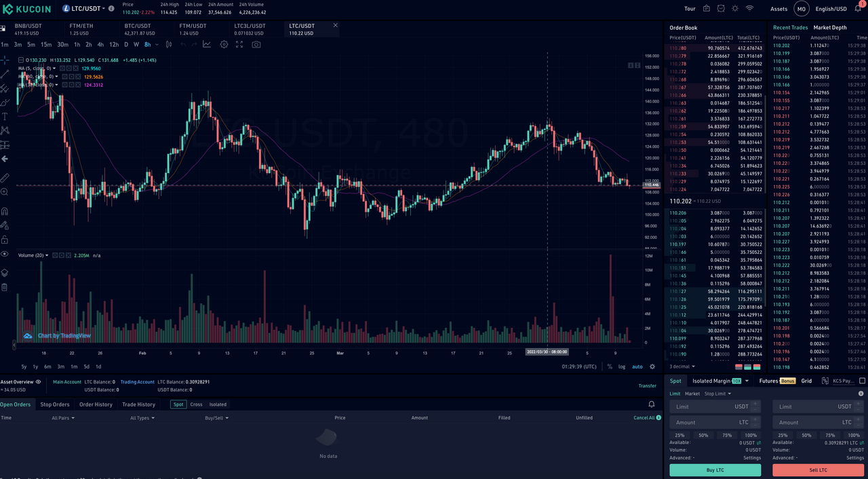
Task: Click the buy-side Limit price input
Action: pos(715,406)
